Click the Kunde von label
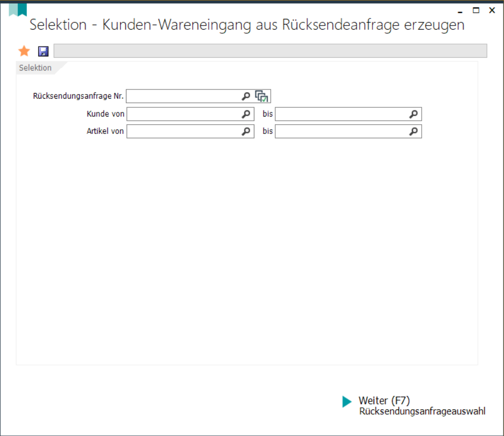Screen dimensions: 504x436 click(x=105, y=114)
